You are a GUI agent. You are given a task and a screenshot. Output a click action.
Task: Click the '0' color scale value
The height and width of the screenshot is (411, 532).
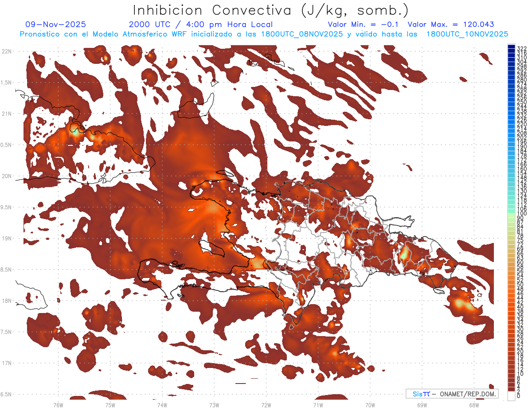click(x=519, y=395)
